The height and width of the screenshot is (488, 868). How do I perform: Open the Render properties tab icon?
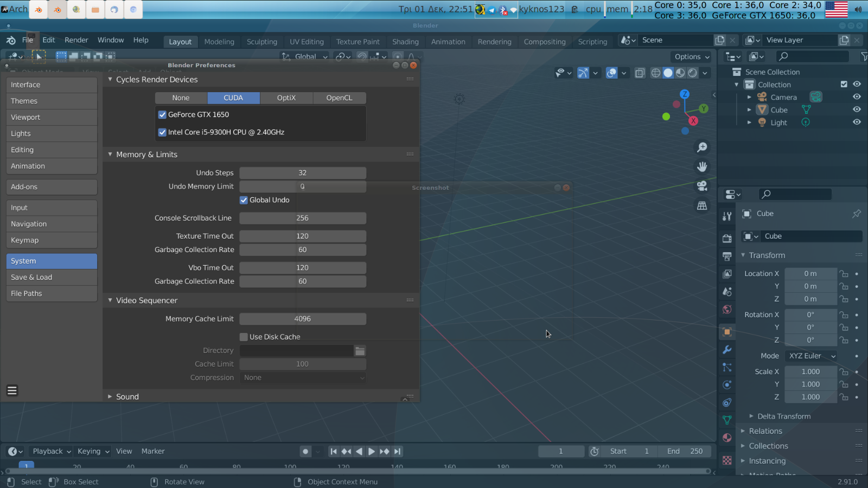tap(727, 239)
